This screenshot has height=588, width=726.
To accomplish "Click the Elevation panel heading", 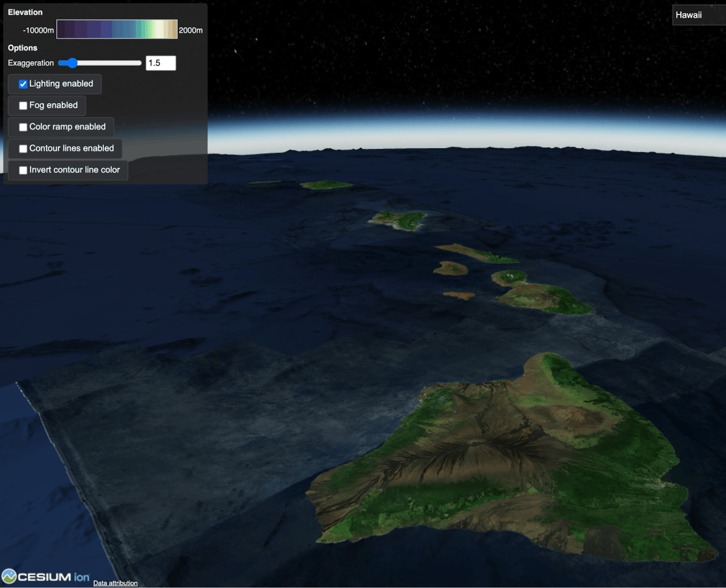I will coord(25,12).
